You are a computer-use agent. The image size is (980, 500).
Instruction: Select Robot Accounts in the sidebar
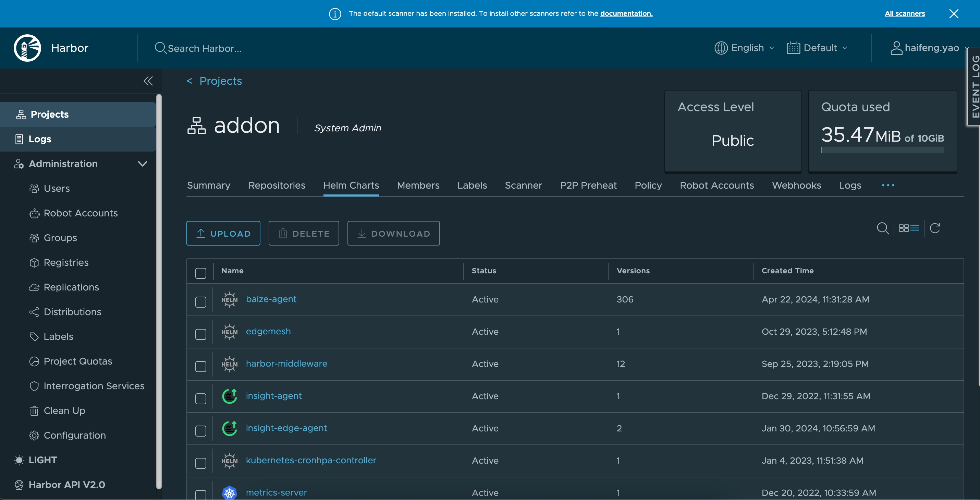(x=81, y=213)
